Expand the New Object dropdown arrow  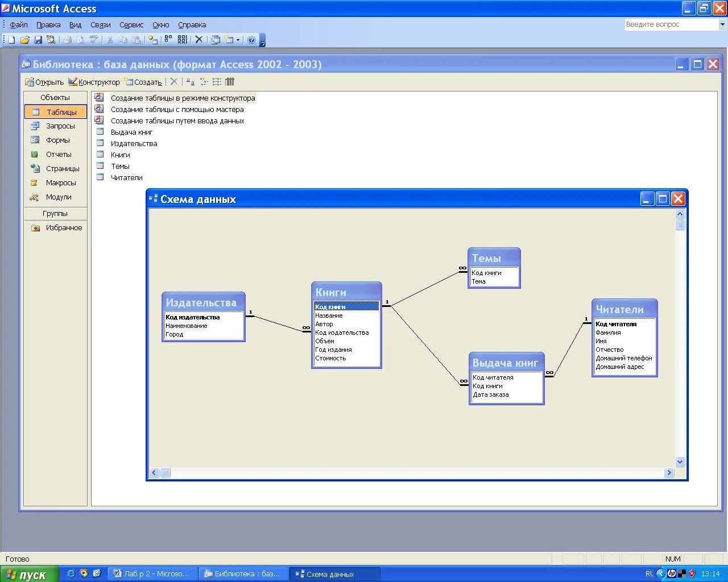(238, 40)
